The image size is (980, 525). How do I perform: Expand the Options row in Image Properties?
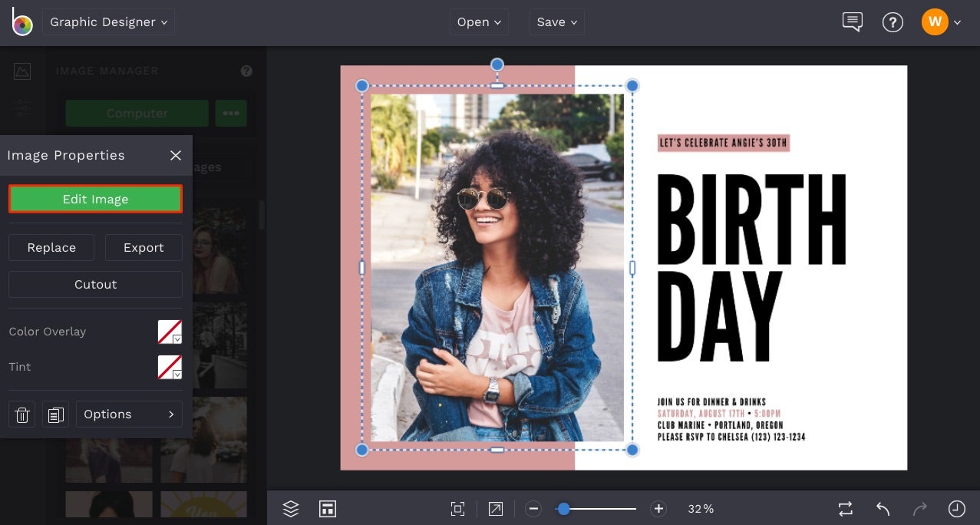[x=128, y=414]
